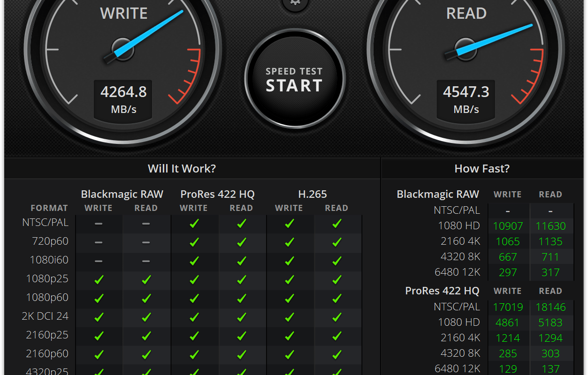Click ProRes 2160 4K read value 1294
This screenshot has height=375, width=588.
(x=551, y=338)
